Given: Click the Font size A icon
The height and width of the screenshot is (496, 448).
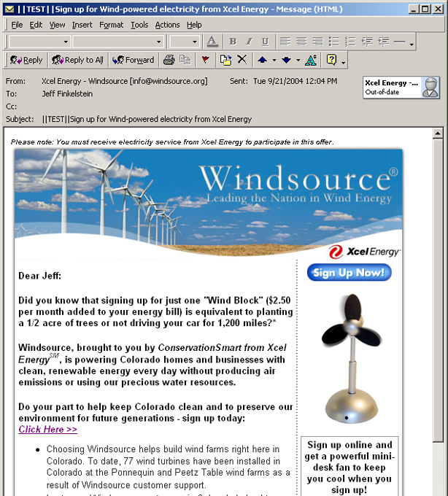Looking at the screenshot, I should click(311, 60).
